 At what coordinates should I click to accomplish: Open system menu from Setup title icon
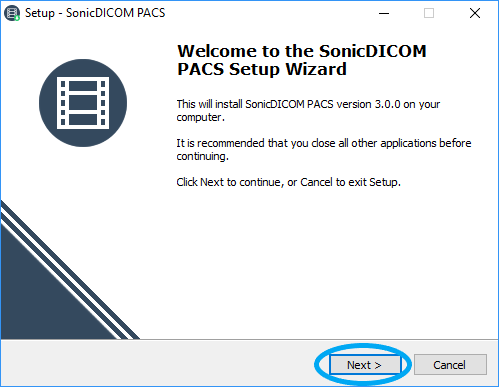click(x=12, y=13)
